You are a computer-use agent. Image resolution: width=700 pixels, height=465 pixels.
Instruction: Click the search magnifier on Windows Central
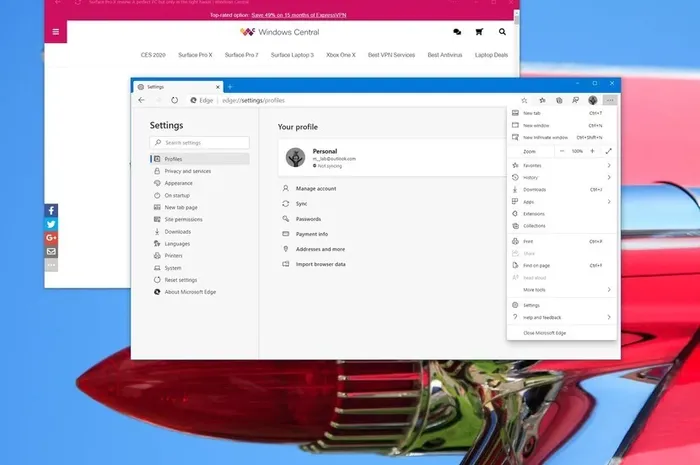click(502, 32)
